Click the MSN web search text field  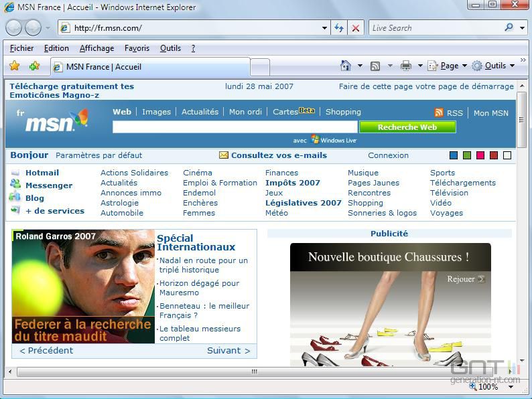[x=235, y=127]
